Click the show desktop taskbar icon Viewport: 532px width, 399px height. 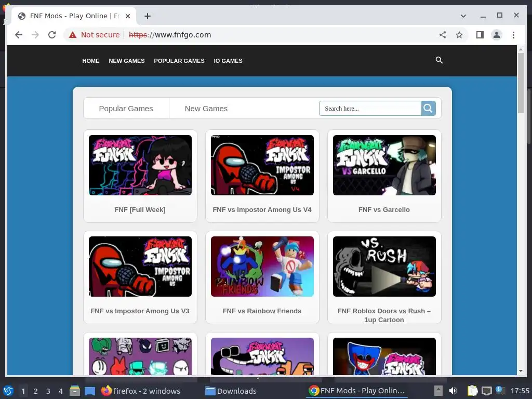point(90,391)
